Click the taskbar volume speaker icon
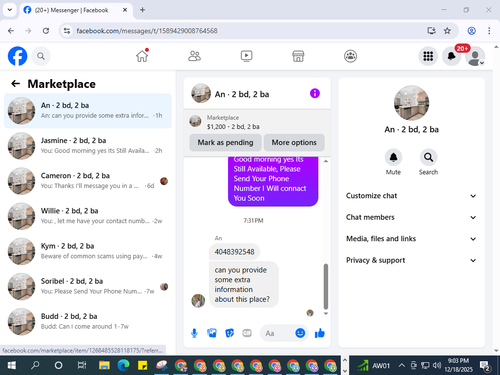The height and width of the screenshot is (375, 500). tap(437, 365)
